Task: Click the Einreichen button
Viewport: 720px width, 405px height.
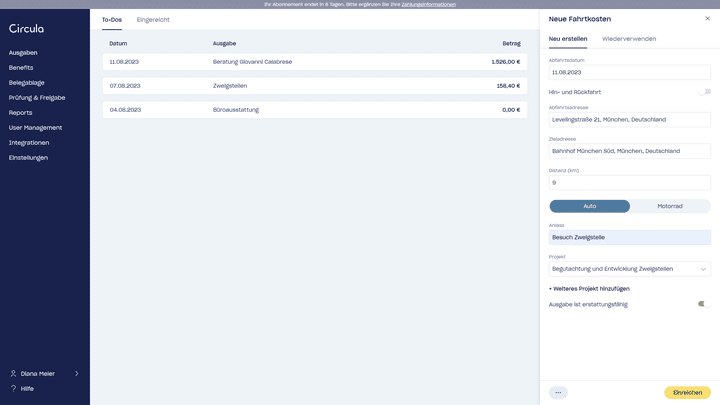Action: pos(687,392)
